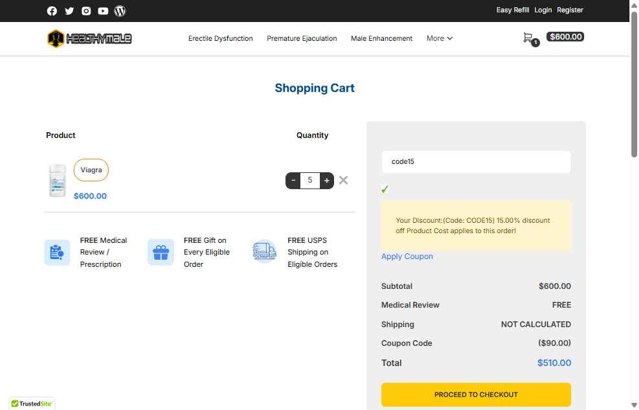Click the NOT CALCULATED shipping value
The height and width of the screenshot is (410, 639).
536,324
